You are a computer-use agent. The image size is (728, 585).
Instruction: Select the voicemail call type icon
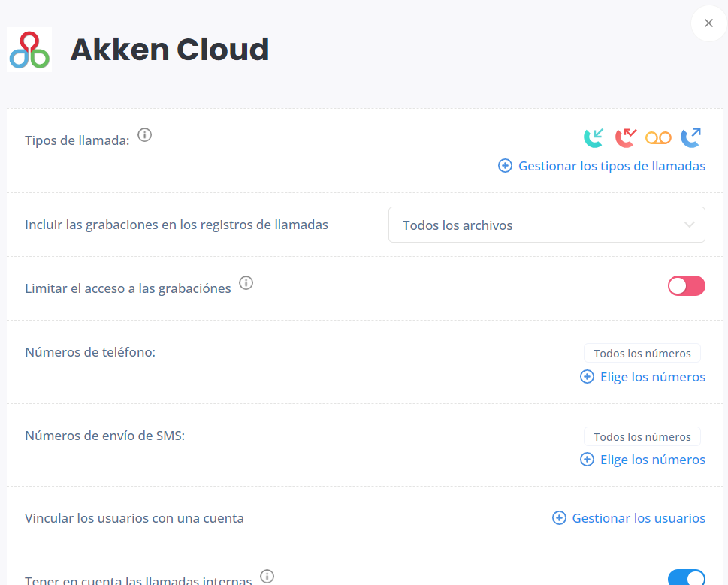[658, 137]
